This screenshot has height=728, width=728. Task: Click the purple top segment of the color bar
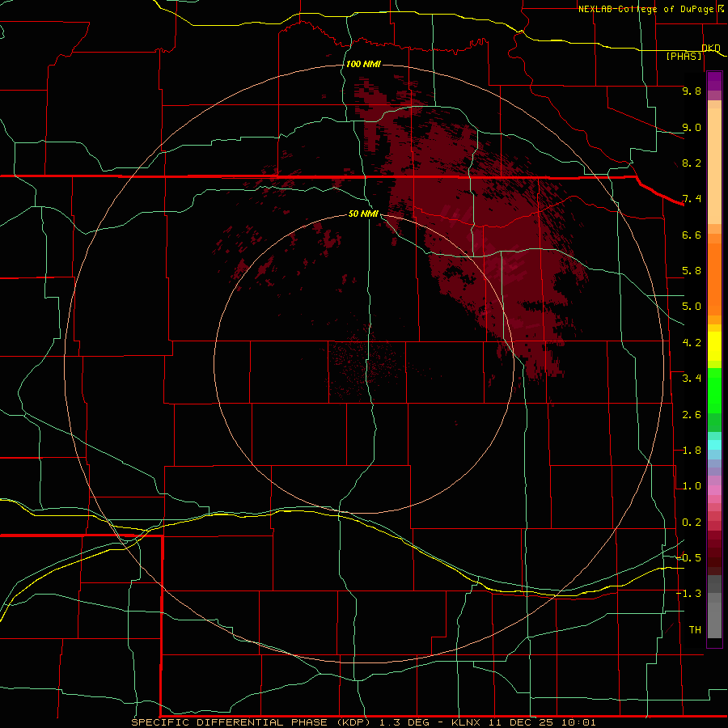(714, 81)
